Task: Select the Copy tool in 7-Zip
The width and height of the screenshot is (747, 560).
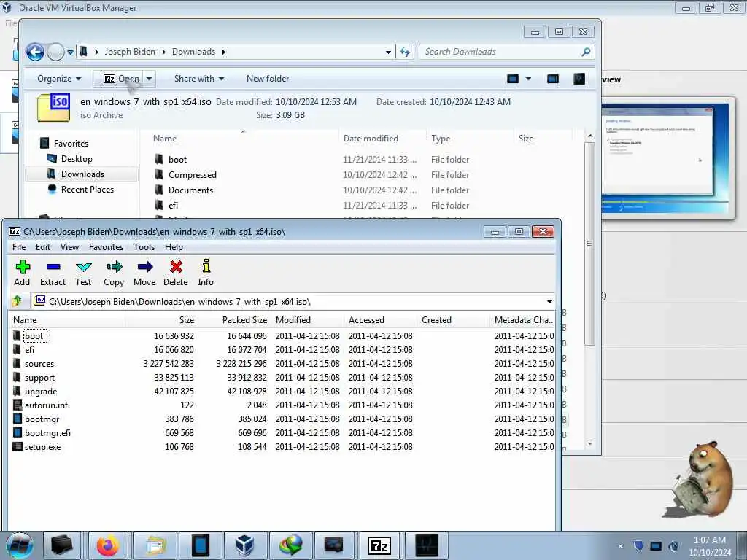Action: 114,273
